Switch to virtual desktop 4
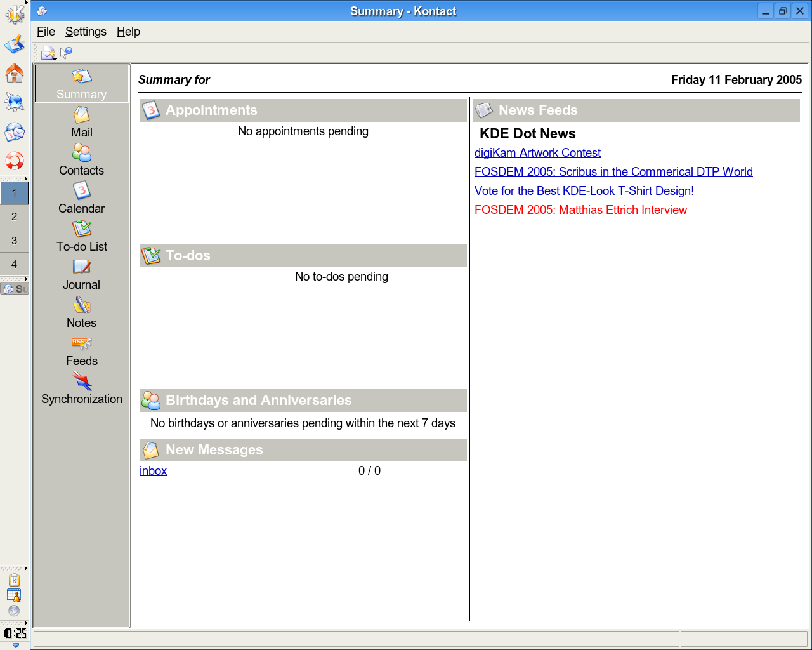This screenshot has width=812, height=650. click(15, 264)
